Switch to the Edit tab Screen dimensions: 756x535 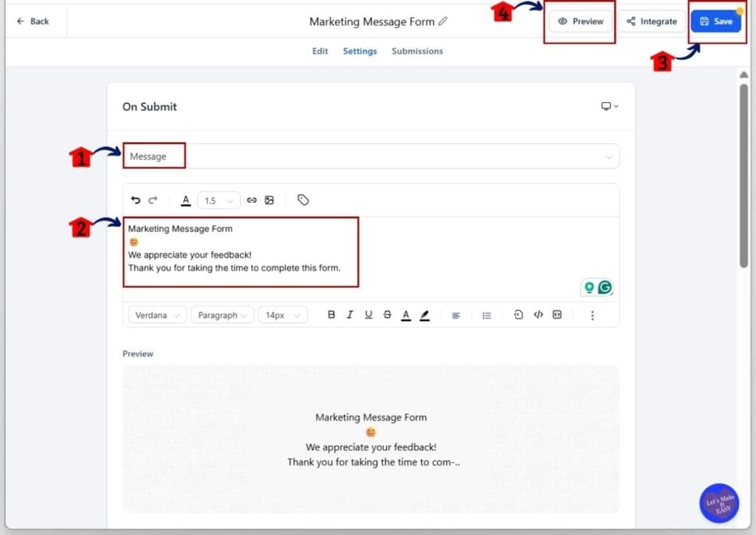click(320, 51)
